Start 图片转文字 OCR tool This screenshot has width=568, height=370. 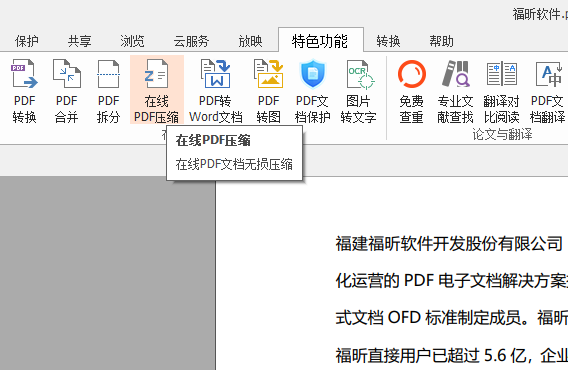point(358,91)
